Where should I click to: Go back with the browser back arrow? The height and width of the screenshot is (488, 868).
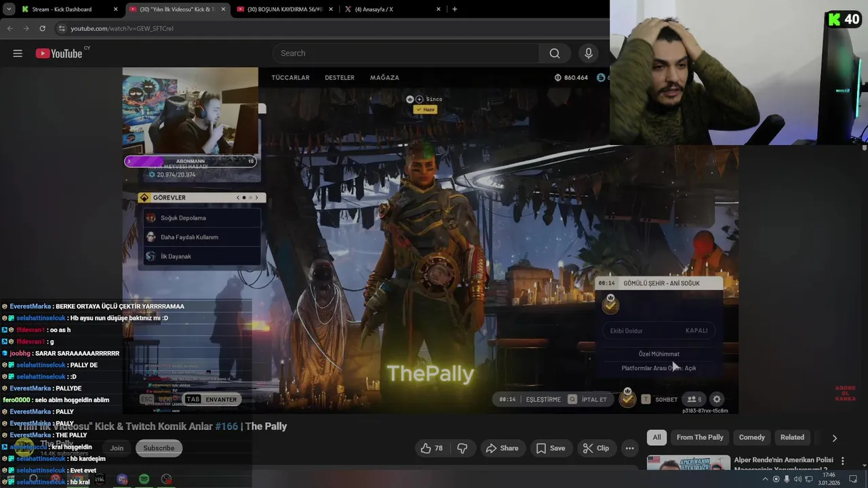(x=9, y=28)
